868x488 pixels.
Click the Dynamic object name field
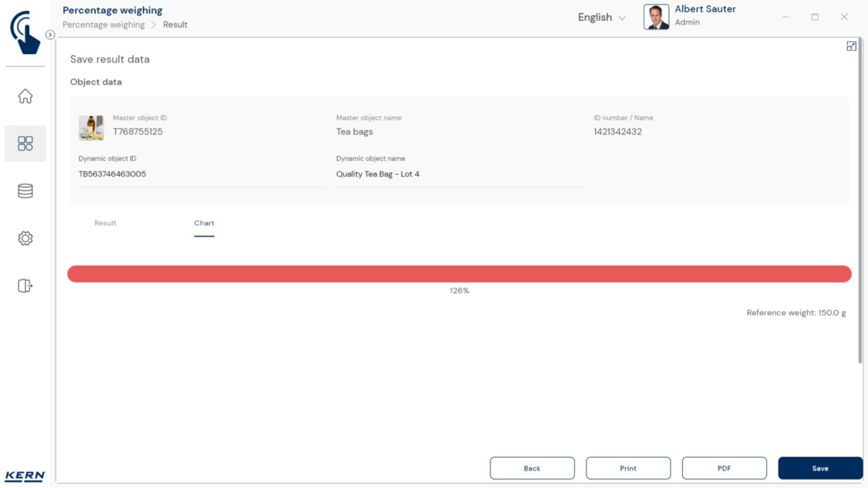(x=459, y=174)
